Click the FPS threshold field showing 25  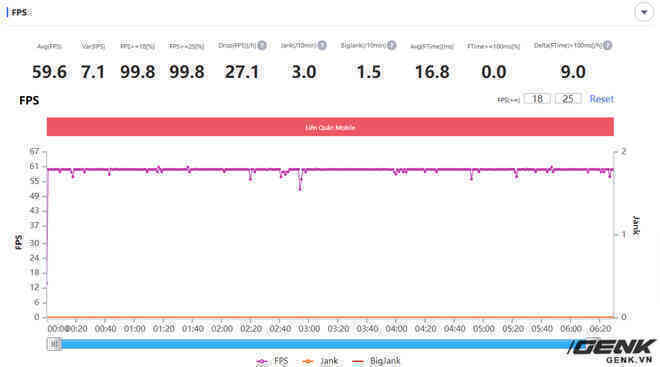click(568, 99)
